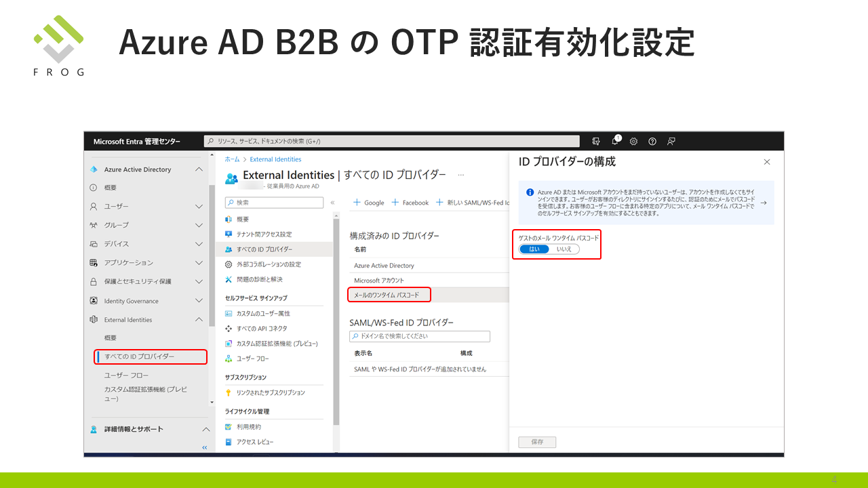Image resolution: width=868 pixels, height=488 pixels.
Task: Click the arrow at right of info banner
Action: coord(764,203)
